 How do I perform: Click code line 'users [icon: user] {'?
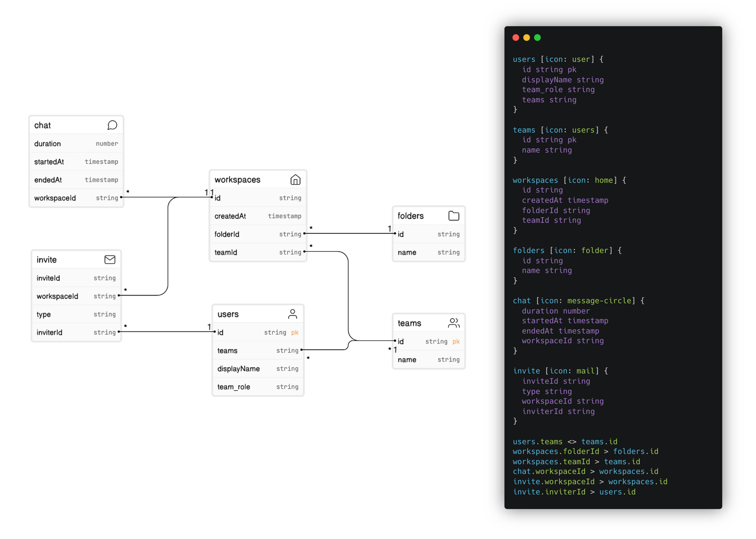click(x=558, y=60)
